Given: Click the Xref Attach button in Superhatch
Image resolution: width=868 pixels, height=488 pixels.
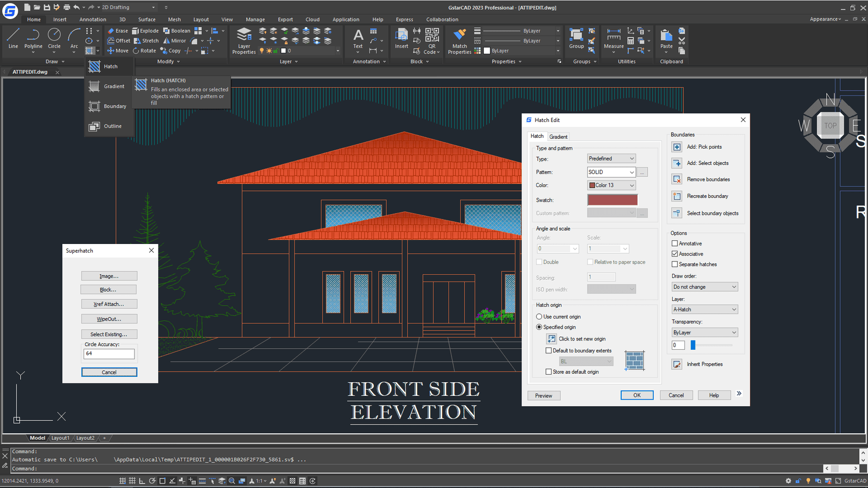Looking at the screenshot, I should coord(108,304).
